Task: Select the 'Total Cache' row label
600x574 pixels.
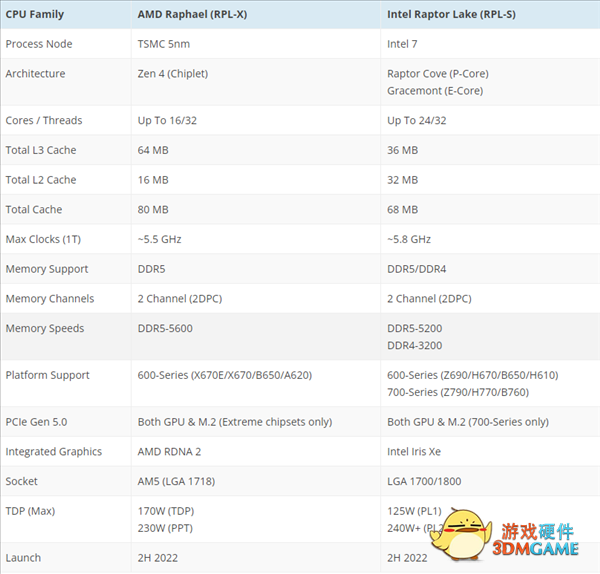Action: (34, 210)
